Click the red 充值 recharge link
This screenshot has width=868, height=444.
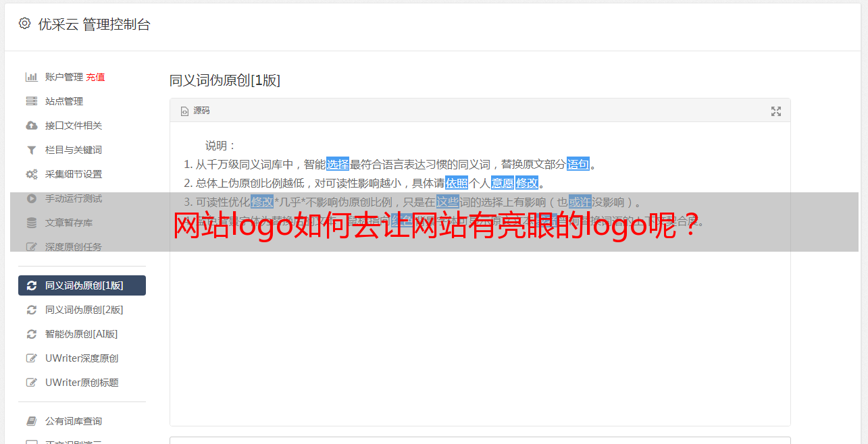(x=95, y=77)
